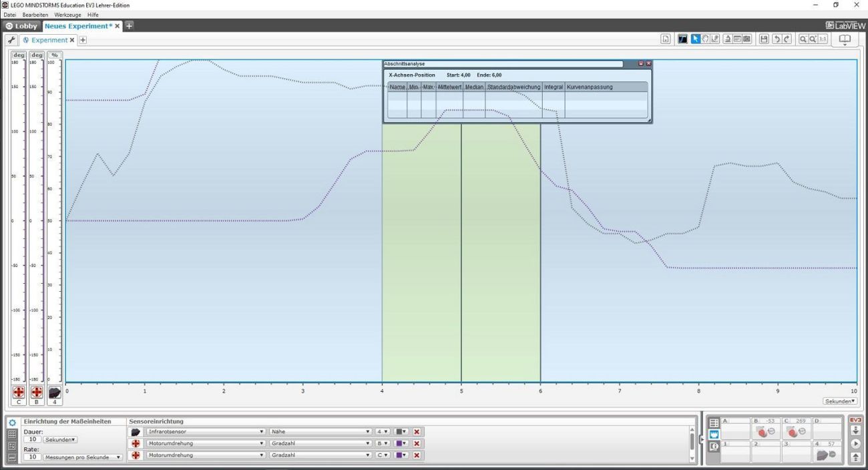Click the save experiment icon
868x470 pixels.
click(x=764, y=39)
